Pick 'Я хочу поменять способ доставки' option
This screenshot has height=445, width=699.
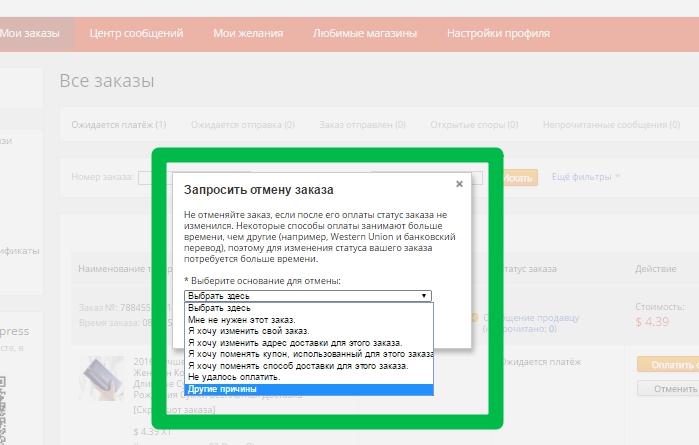pyautogui.click(x=308, y=366)
